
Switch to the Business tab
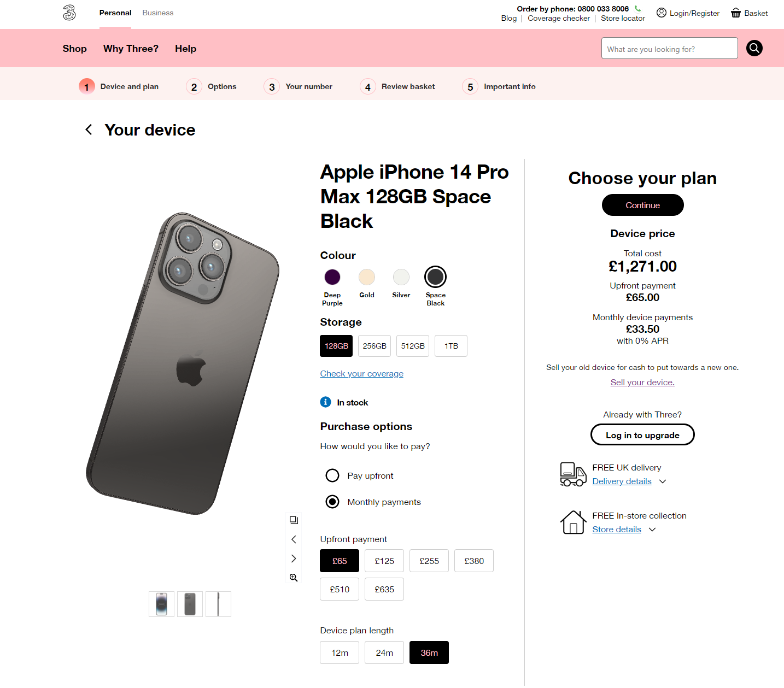click(158, 13)
